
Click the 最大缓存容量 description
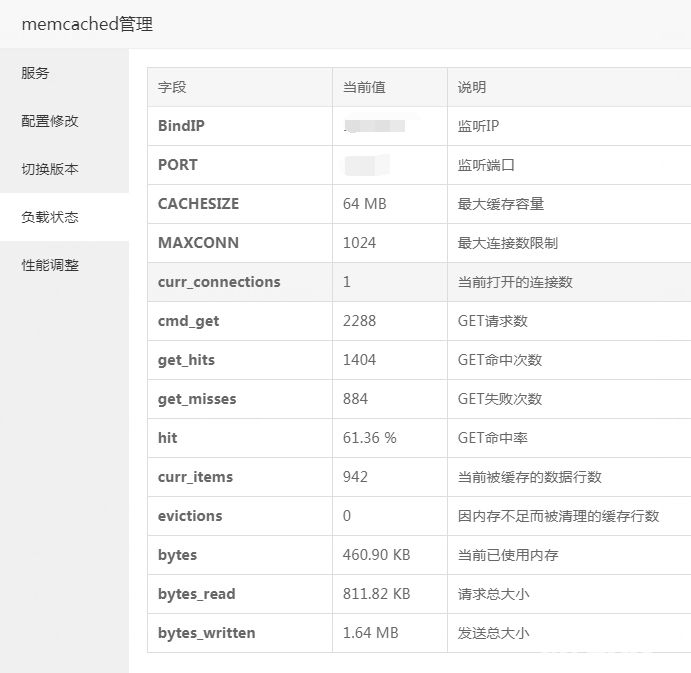tap(501, 204)
